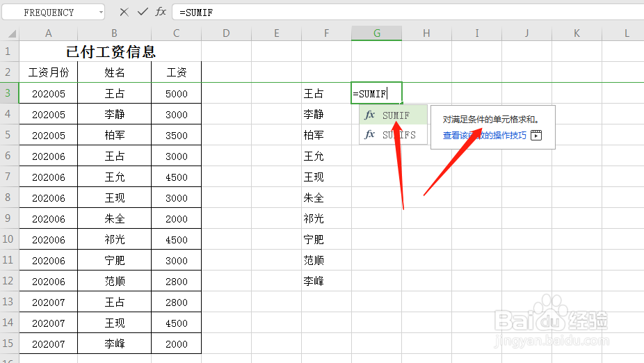The height and width of the screenshot is (363, 644).
Task: Select column K header
Action: point(577,33)
